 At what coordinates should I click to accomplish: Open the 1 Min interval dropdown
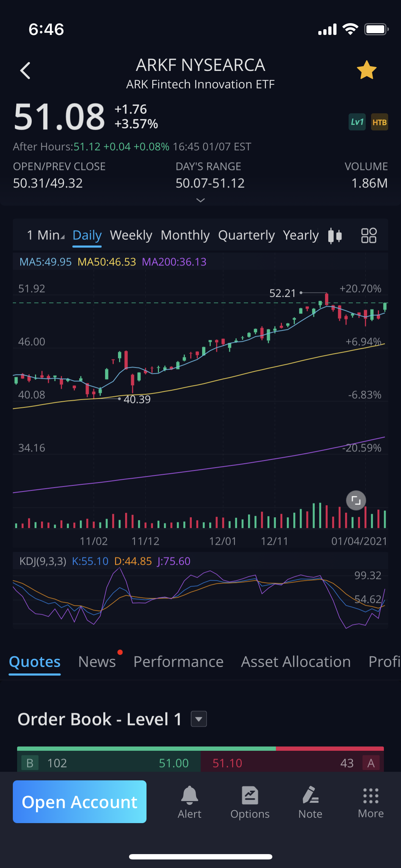click(x=46, y=235)
